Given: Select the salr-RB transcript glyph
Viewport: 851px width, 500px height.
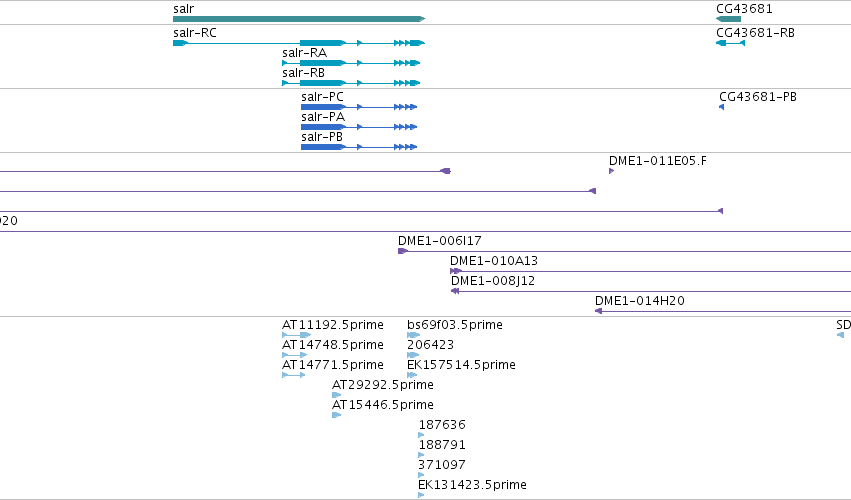Looking at the screenshot, I should coord(351,83).
